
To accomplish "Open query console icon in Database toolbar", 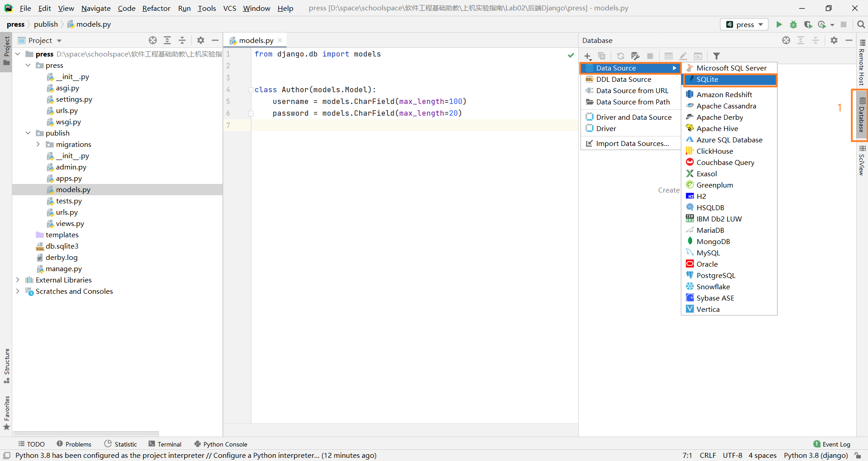I will [x=698, y=56].
